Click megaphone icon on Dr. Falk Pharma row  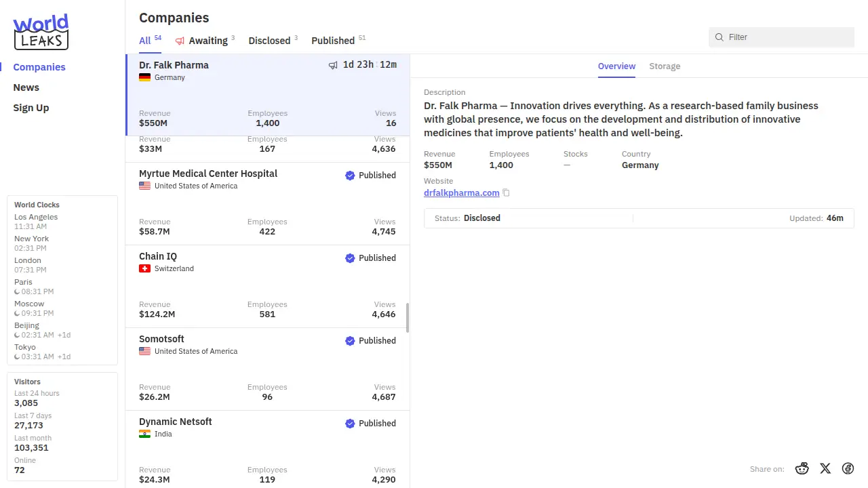tap(333, 65)
